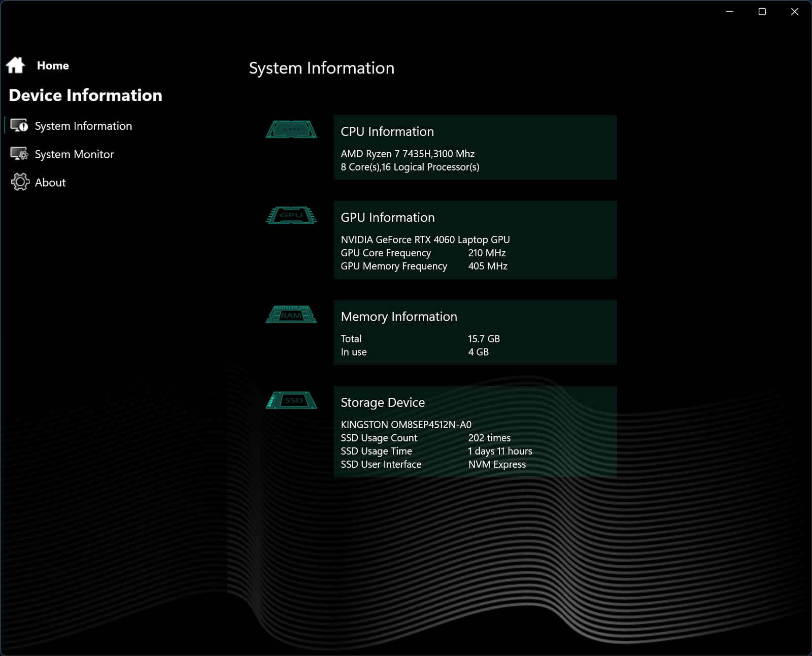
Task: Click the AMD Ryzen 7 7435H text
Action: [x=385, y=154]
